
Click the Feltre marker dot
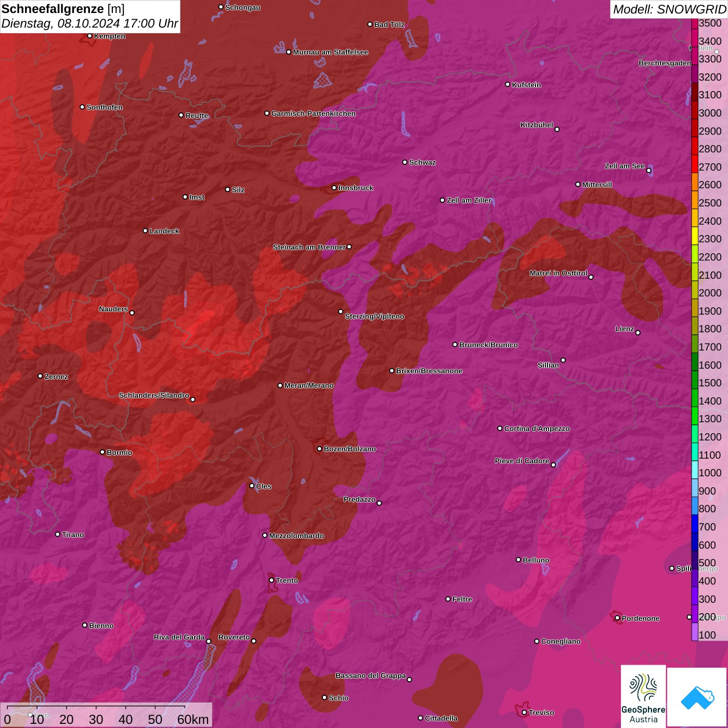click(448, 599)
